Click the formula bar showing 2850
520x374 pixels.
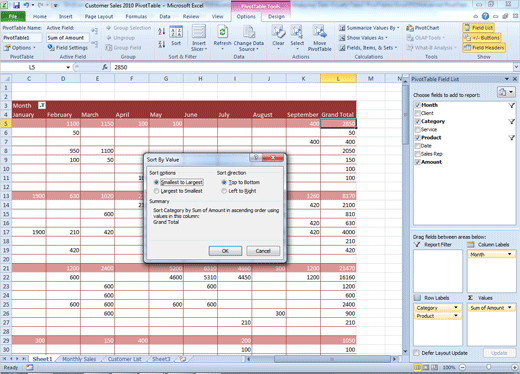coord(312,67)
